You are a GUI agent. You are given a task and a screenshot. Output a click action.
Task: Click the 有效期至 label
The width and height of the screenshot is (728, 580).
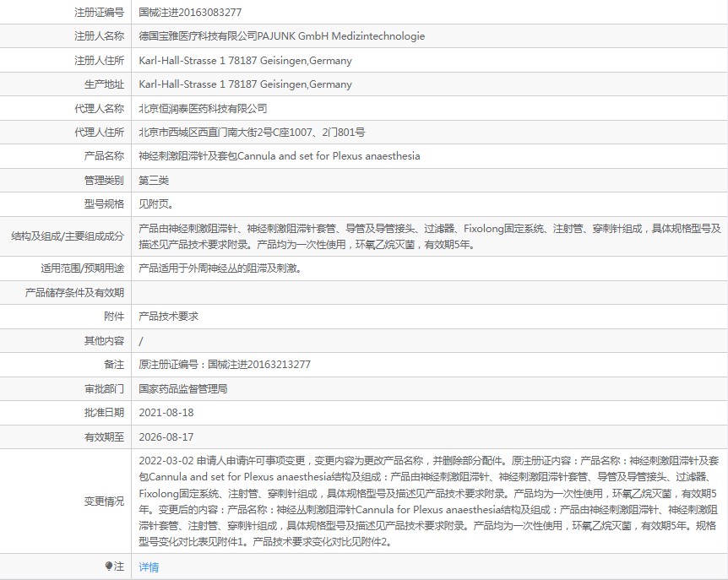click(x=105, y=437)
